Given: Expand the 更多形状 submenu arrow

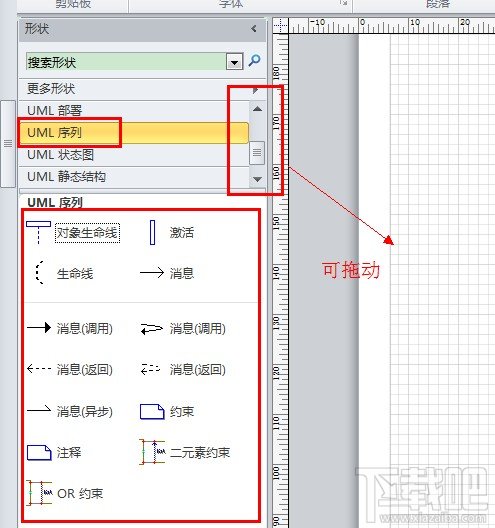Looking at the screenshot, I should (255, 90).
